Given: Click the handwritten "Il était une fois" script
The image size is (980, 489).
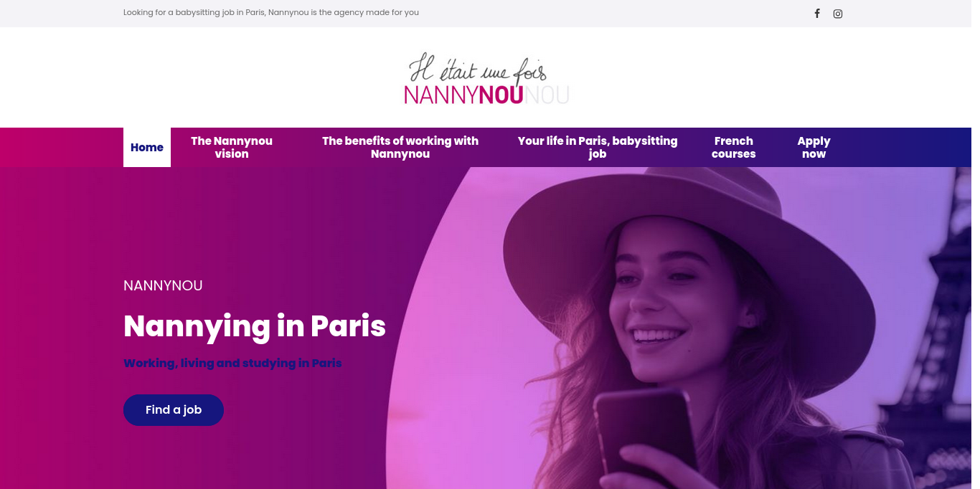Looking at the screenshot, I should tap(479, 68).
